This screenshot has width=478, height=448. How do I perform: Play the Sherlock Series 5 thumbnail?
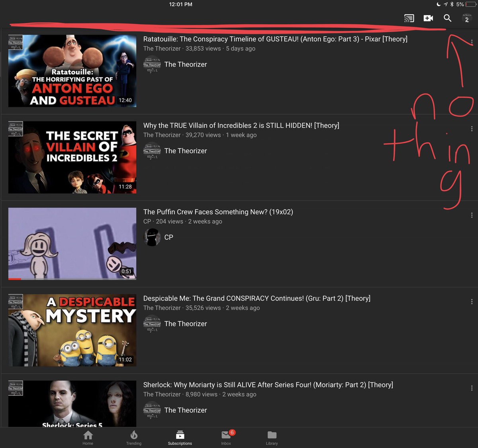click(72, 404)
